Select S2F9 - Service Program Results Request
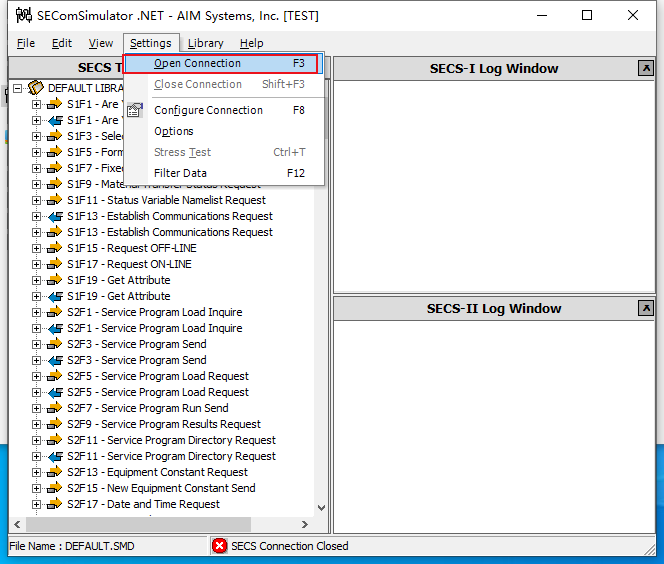The height and width of the screenshot is (564, 664). click(x=164, y=424)
